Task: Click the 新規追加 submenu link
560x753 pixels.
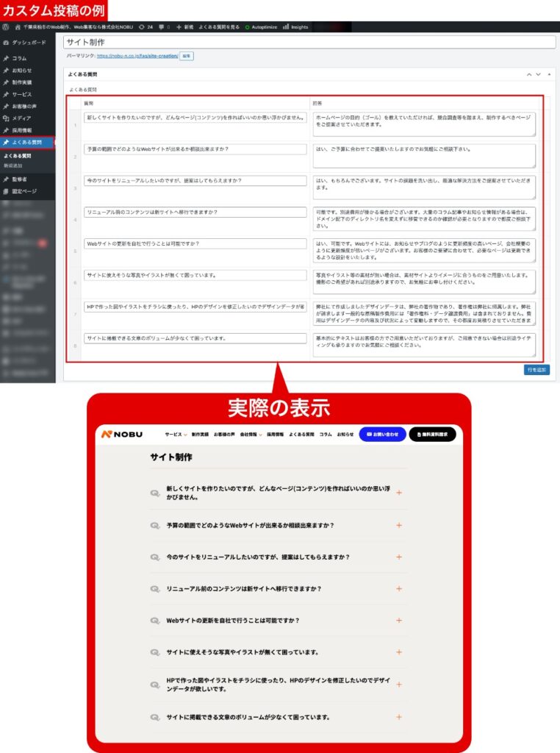Action: (13, 165)
